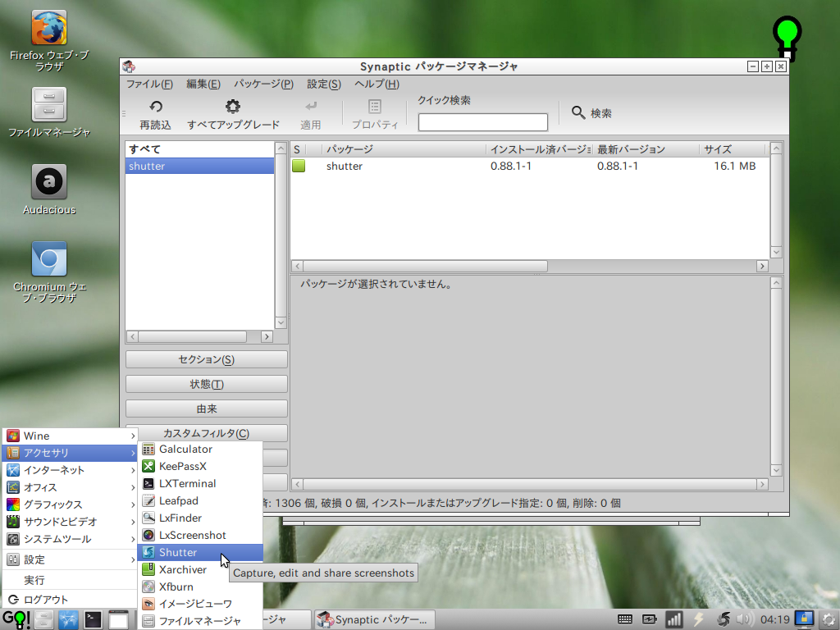840x630 pixels.
Task: Open the 設定(S) menu in Synaptic
Action: 323,84
